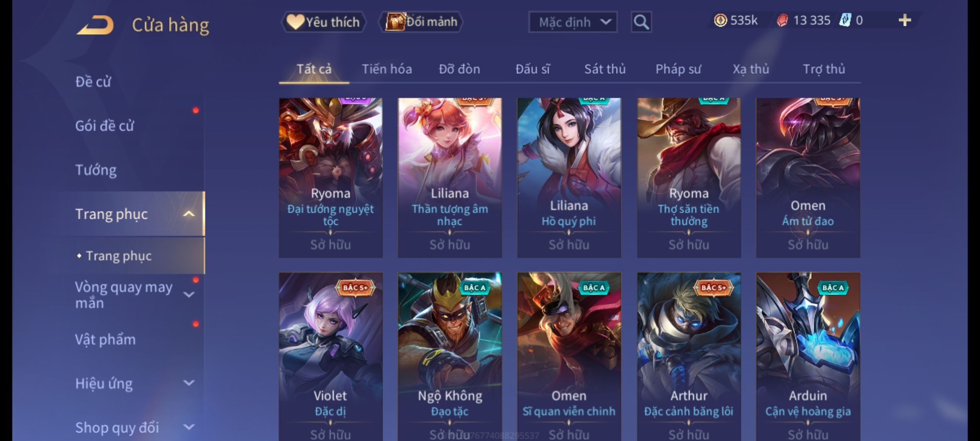Open the Tướng sidebar item
The image size is (980, 441).
pyautogui.click(x=96, y=170)
